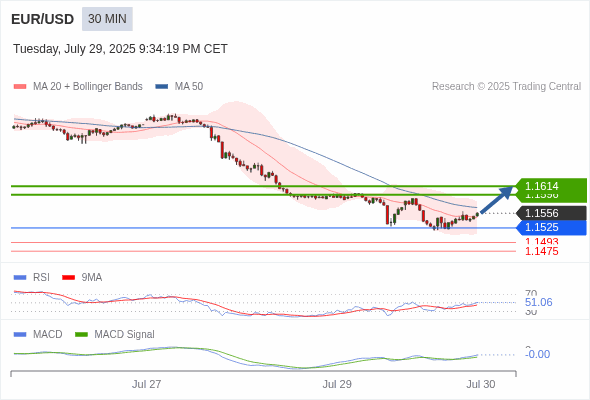
Task: Click the 1.1614 green resistance label
Action: click(x=551, y=186)
